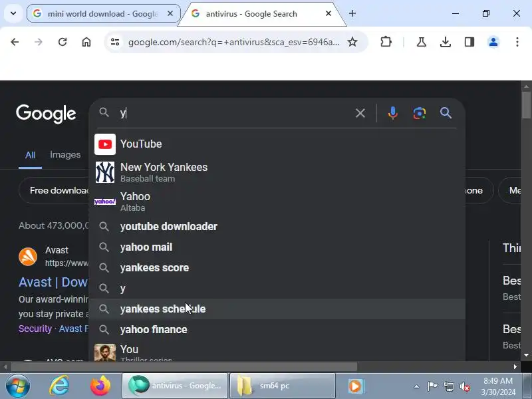
Task: Open the clock showing 8:49 AM
Action: 497,386
